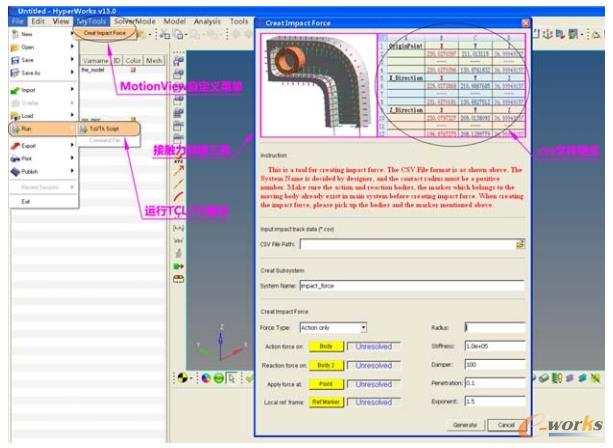Expand the Save As submenu arrow

pyautogui.click(x=72, y=72)
